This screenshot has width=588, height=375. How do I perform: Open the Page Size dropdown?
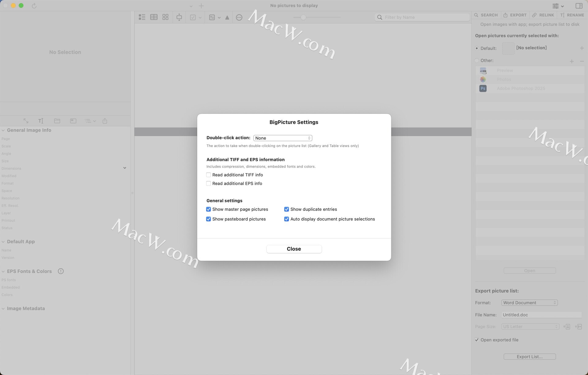coord(530,327)
